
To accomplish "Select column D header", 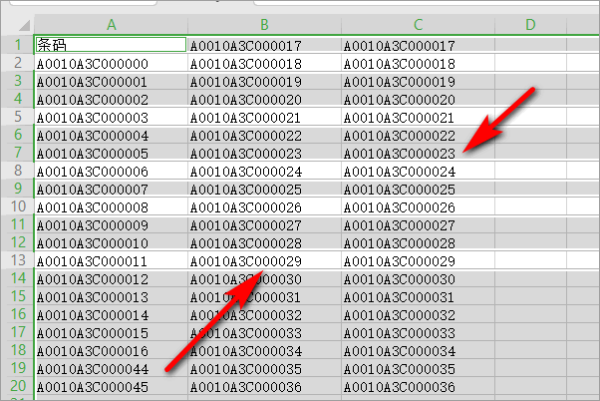I will click(530, 23).
